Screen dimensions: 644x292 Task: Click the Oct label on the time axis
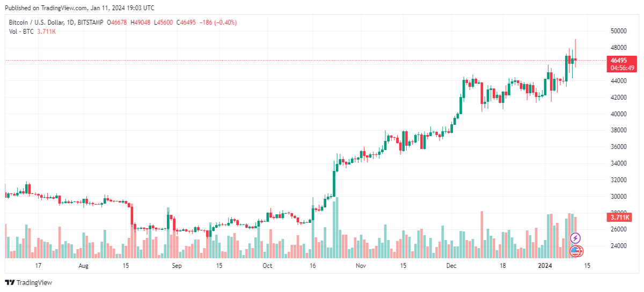[267, 266]
